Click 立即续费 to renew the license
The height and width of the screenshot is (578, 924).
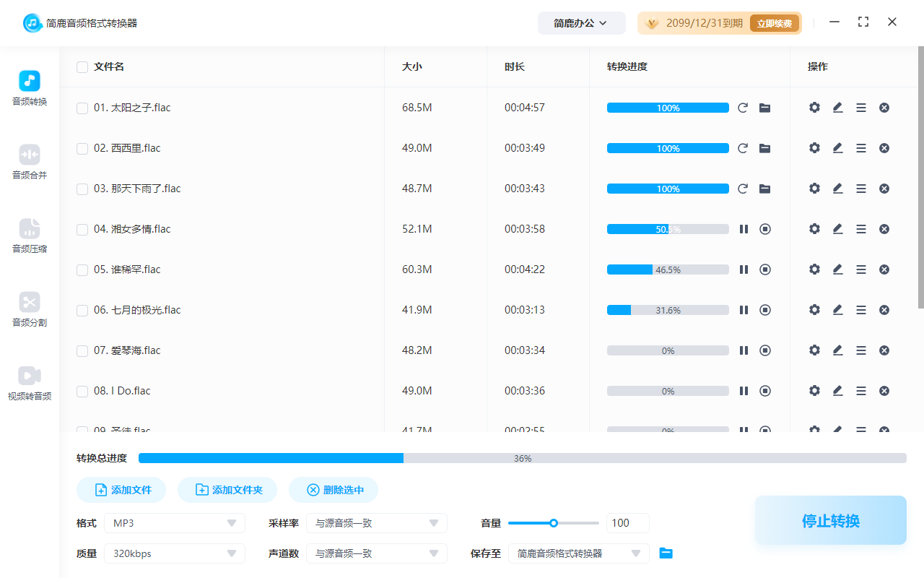pos(774,22)
